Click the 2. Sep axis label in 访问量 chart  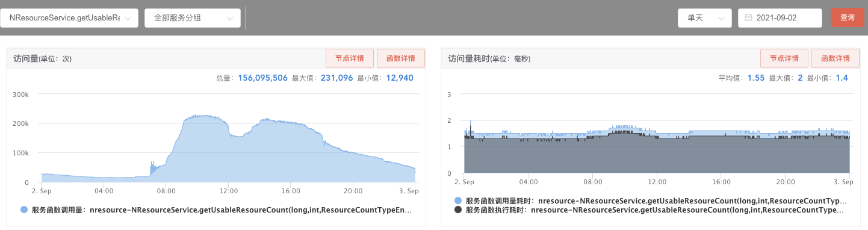click(42, 191)
